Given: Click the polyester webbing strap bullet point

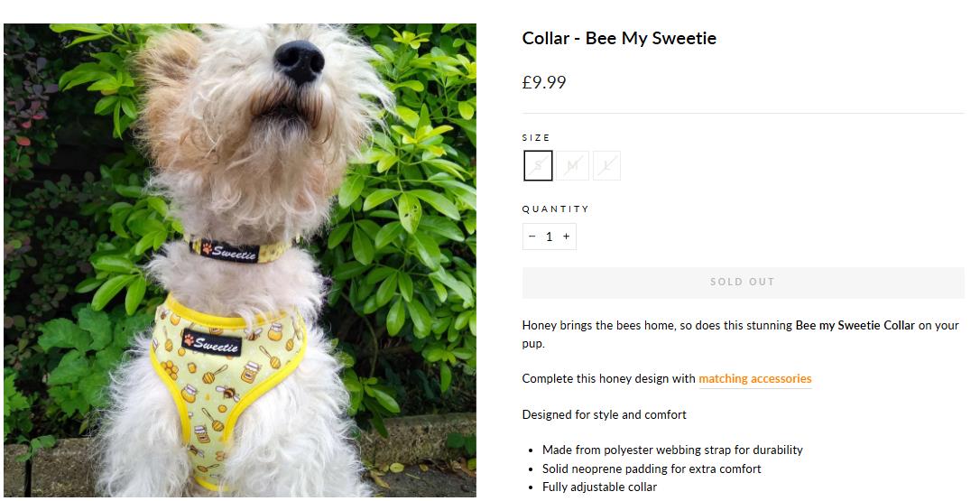Looking at the screenshot, I should point(672,450).
